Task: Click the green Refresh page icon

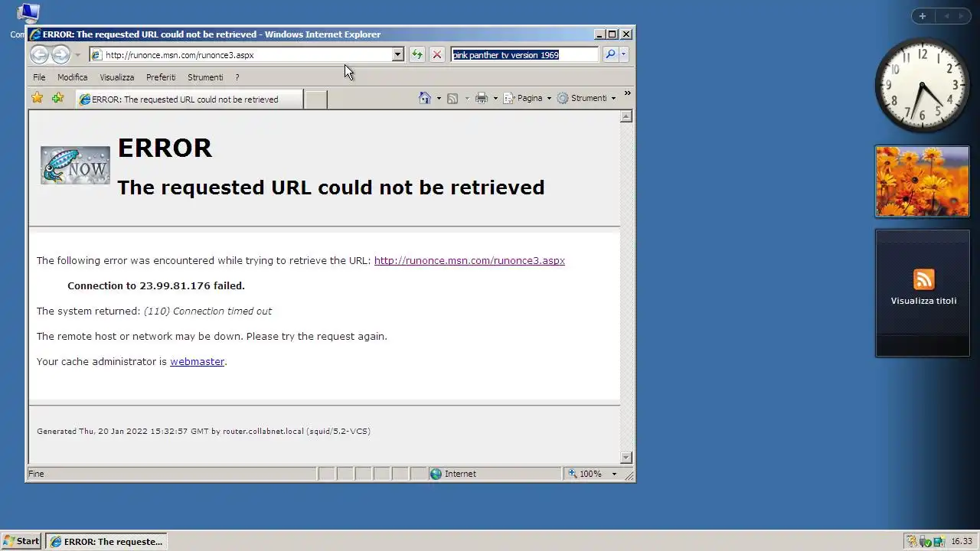Action: click(x=416, y=54)
